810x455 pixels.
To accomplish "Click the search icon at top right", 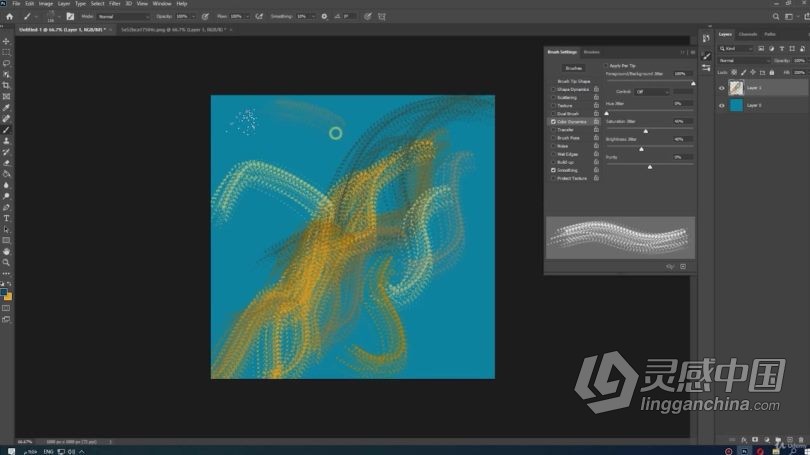I will coord(776,17).
